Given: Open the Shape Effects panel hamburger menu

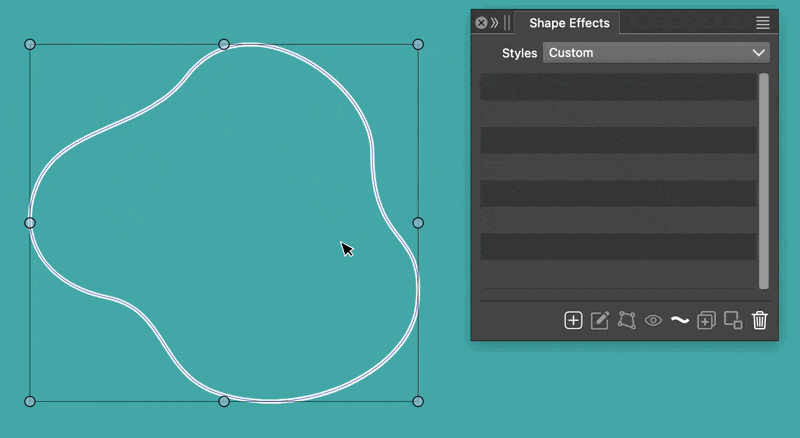Looking at the screenshot, I should click(x=763, y=23).
